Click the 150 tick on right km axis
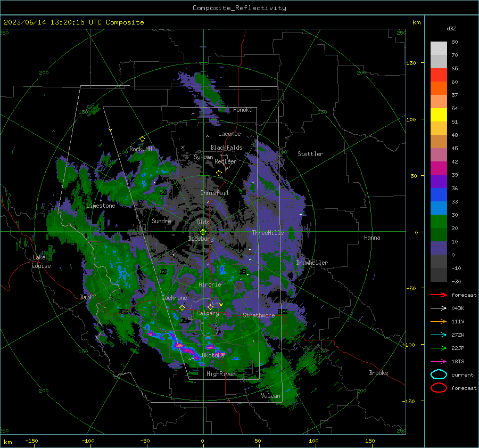The height and width of the screenshot is (448, 479). coord(411,63)
